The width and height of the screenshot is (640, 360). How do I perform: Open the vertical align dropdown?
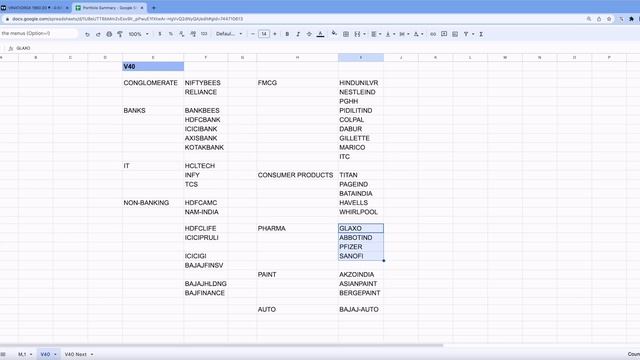390,34
